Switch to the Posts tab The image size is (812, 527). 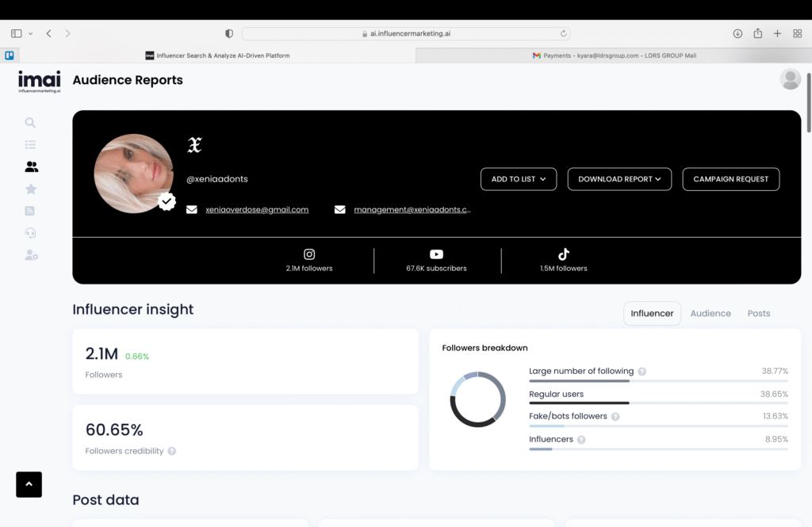pyautogui.click(x=758, y=313)
